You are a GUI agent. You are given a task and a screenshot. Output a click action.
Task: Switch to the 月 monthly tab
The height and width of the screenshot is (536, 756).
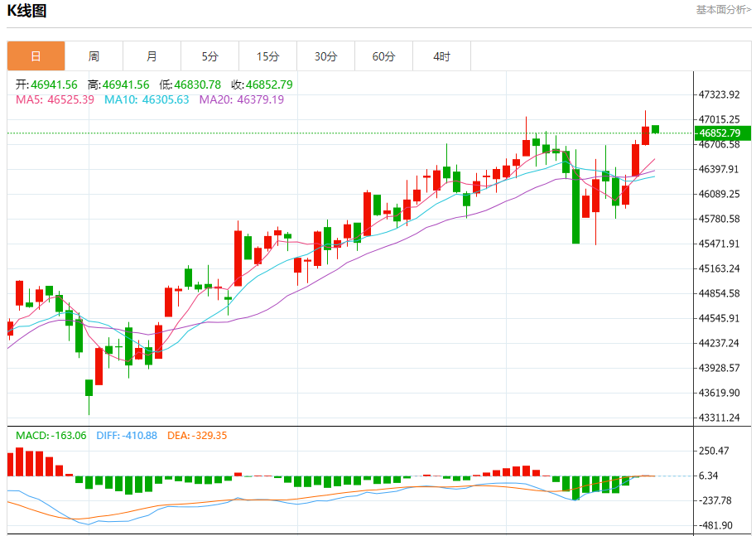[152, 56]
